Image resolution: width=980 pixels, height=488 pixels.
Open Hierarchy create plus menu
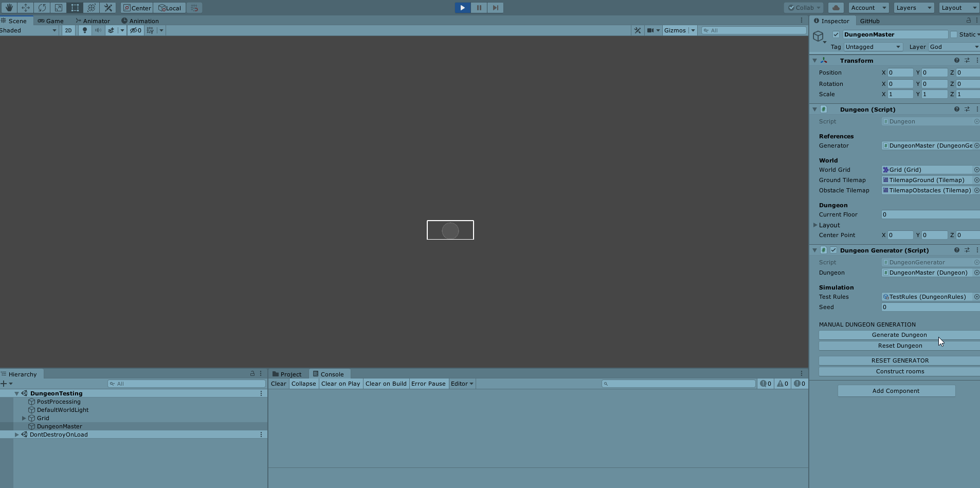(x=6, y=384)
